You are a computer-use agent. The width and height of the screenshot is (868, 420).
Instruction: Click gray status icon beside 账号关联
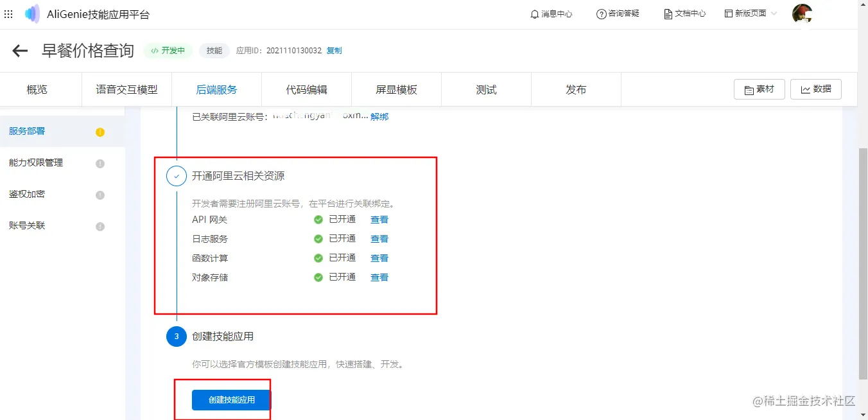100,227
